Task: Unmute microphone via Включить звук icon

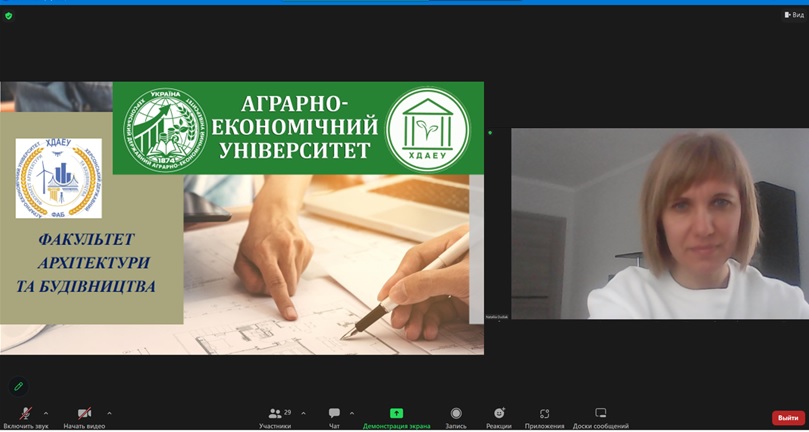Action: 25,413
